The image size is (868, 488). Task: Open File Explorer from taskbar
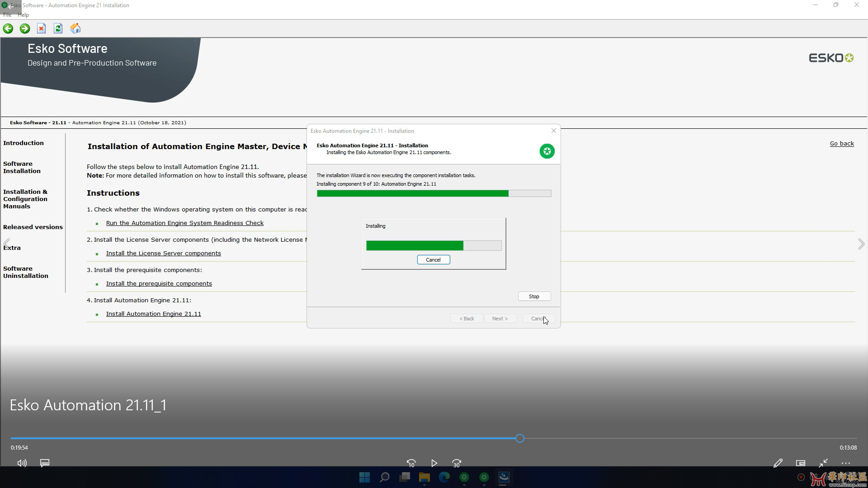click(425, 477)
